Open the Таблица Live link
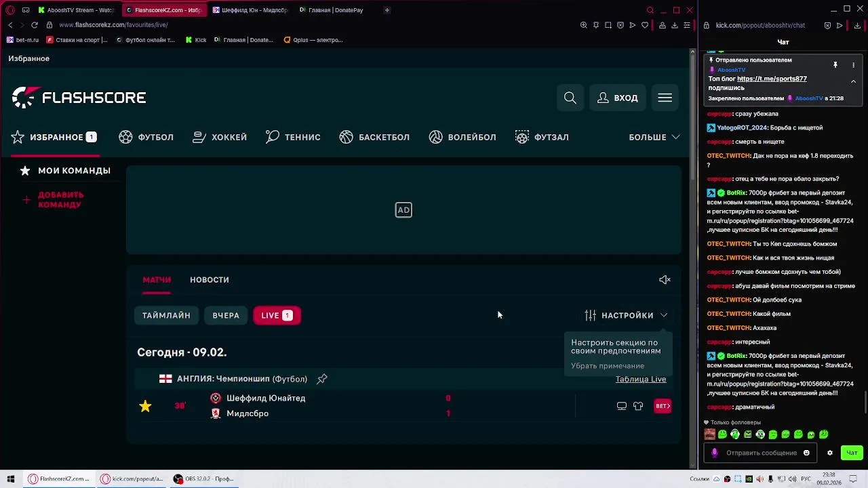This screenshot has width=868, height=488. click(x=641, y=379)
